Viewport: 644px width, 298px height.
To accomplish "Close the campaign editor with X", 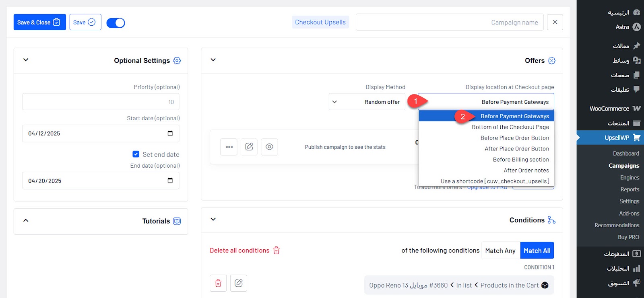I will [x=555, y=22].
